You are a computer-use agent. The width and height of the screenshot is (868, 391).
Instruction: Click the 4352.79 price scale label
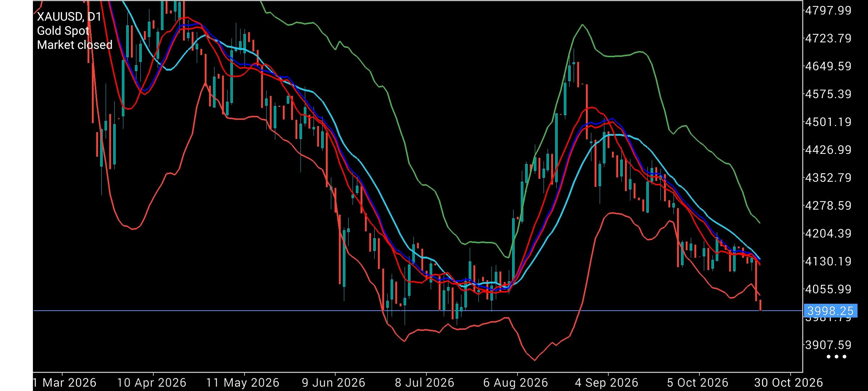828,178
